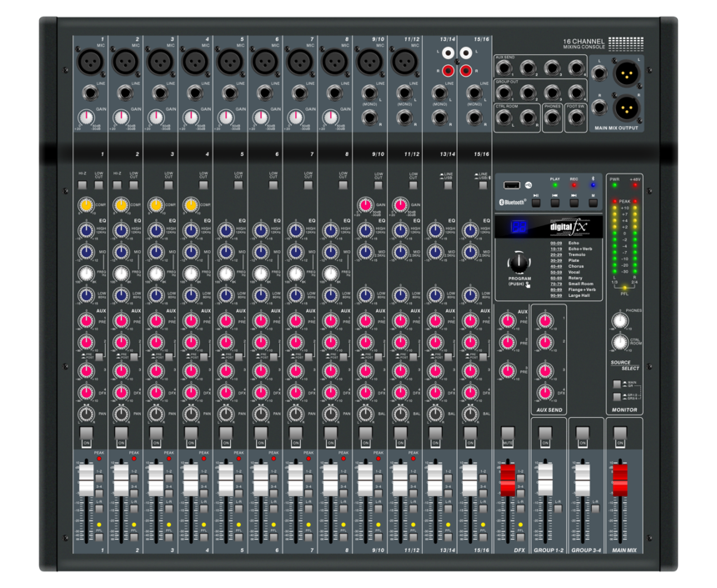Toggle channel 1 HI-Z button
The width and height of the screenshot is (717, 588).
(83, 185)
